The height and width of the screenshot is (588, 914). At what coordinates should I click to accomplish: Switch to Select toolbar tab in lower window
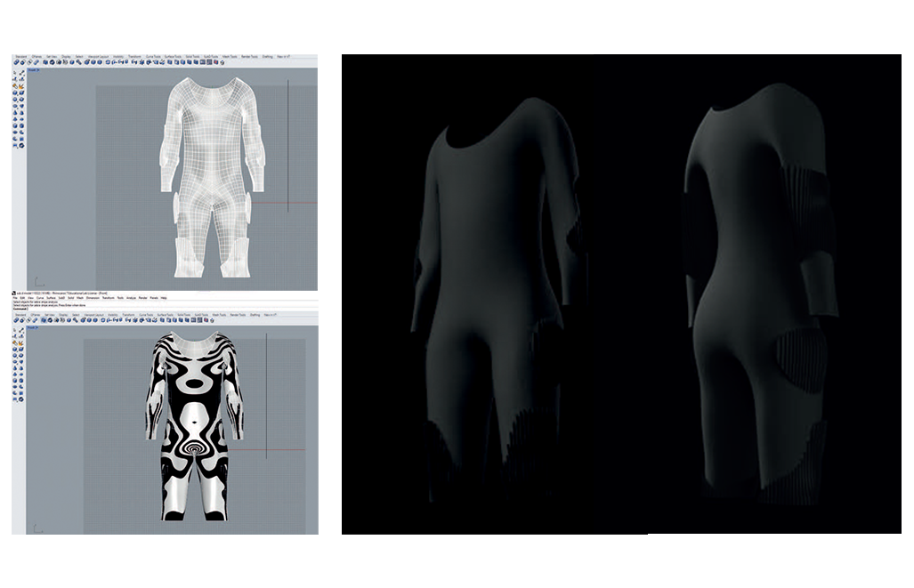point(76,315)
